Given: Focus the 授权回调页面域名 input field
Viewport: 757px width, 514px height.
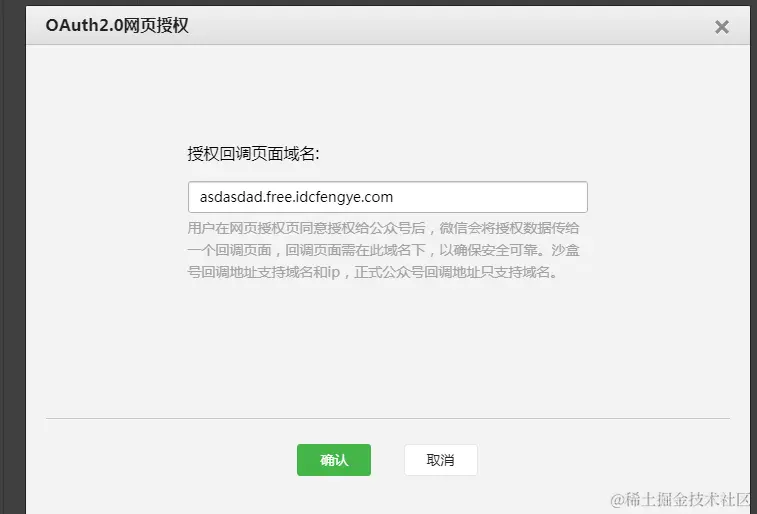Looking at the screenshot, I should [388, 197].
